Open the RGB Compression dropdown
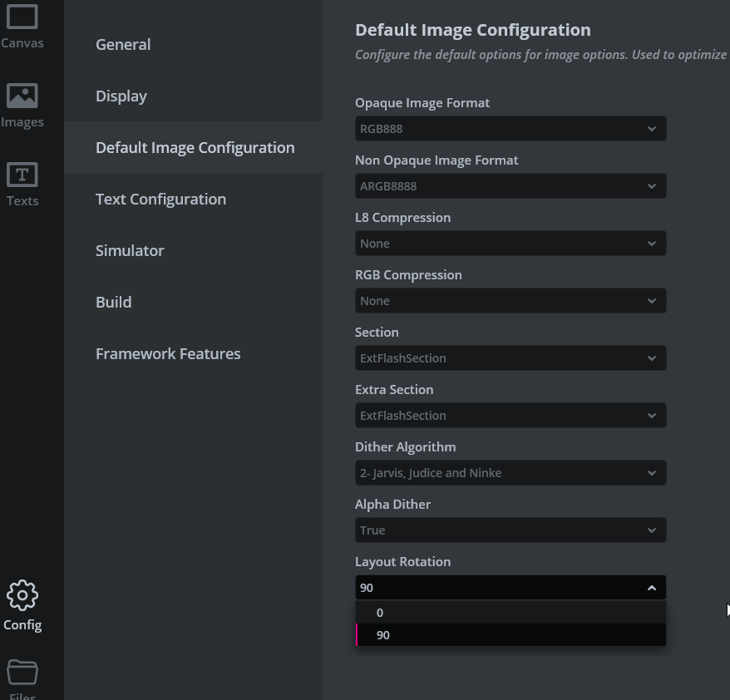This screenshot has height=700, width=730. pyautogui.click(x=510, y=300)
